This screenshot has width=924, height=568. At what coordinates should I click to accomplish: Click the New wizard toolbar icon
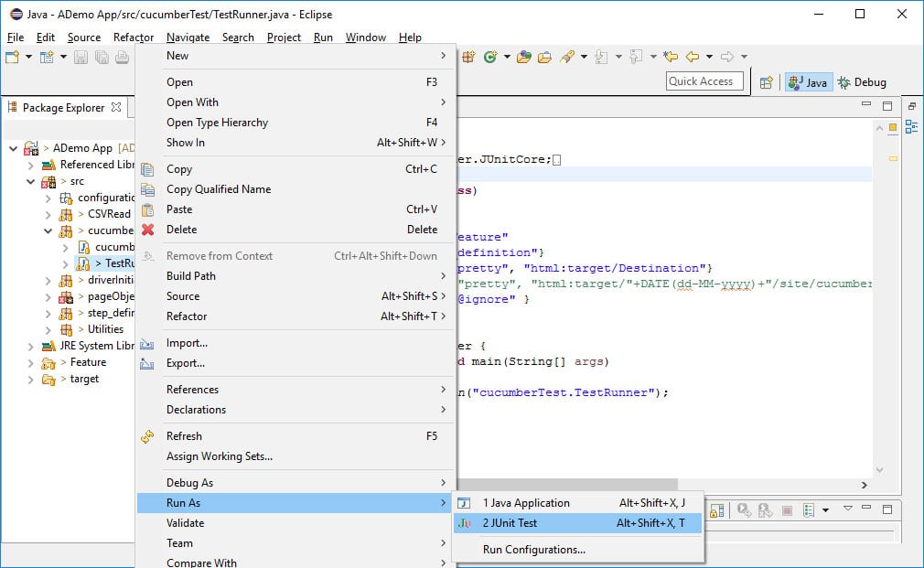coord(13,57)
